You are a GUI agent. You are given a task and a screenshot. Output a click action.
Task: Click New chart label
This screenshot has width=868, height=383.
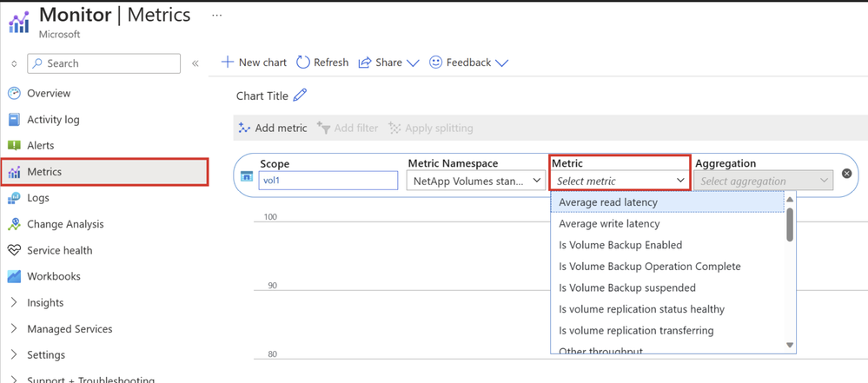tap(263, 63)
